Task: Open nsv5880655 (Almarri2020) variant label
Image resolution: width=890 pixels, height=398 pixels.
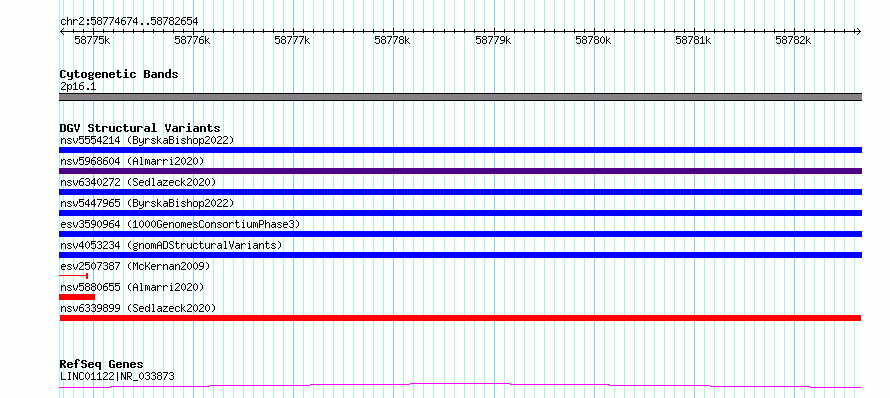Action: click(x=132, y=287)
